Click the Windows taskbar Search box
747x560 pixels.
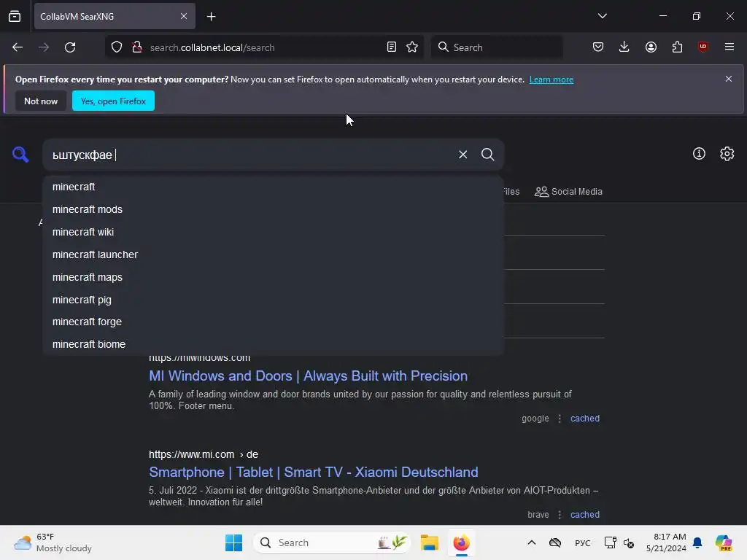[332, 542]
